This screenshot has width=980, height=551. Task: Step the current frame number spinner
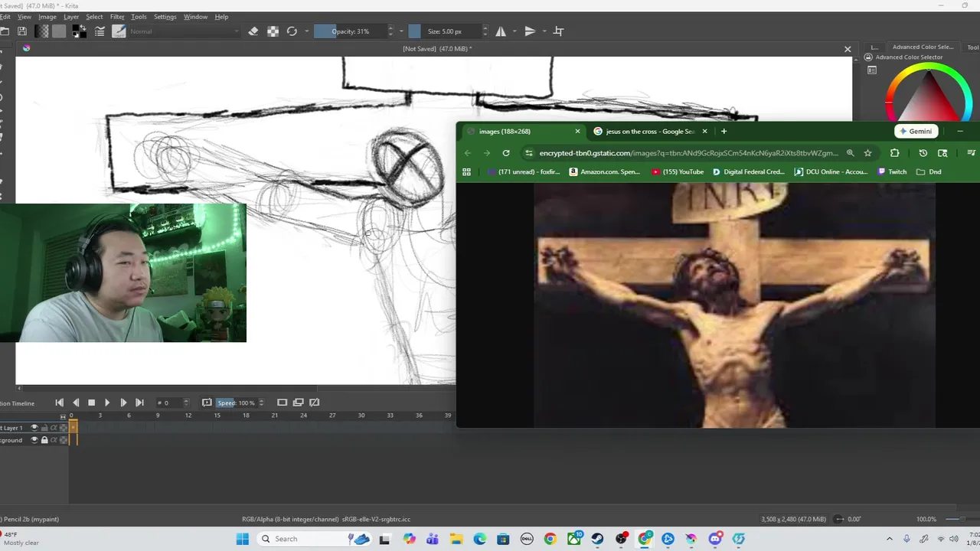(x=188, y=403)
